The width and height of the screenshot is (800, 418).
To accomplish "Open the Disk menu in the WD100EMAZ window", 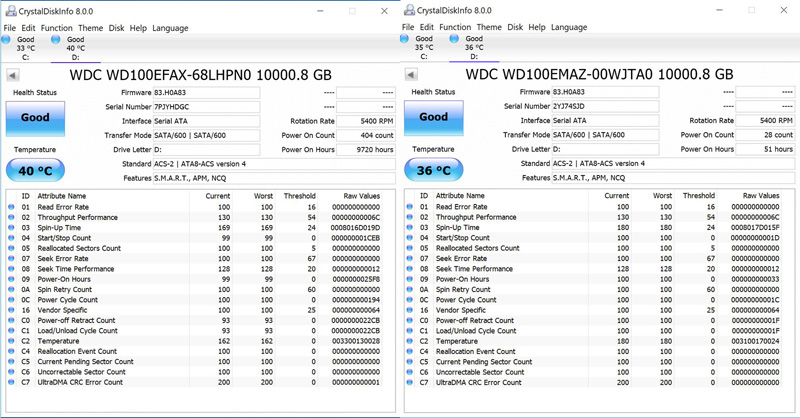I will 516,28.
